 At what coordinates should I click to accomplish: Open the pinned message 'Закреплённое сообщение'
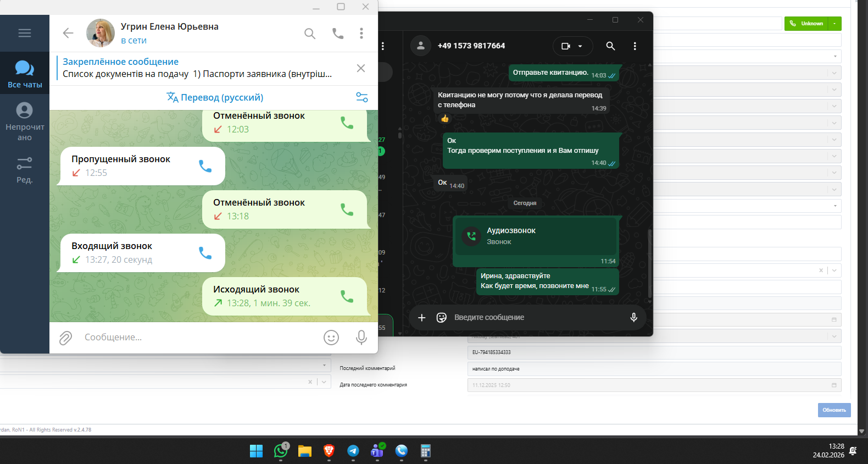pyautogui.click(x=198, y=68)
